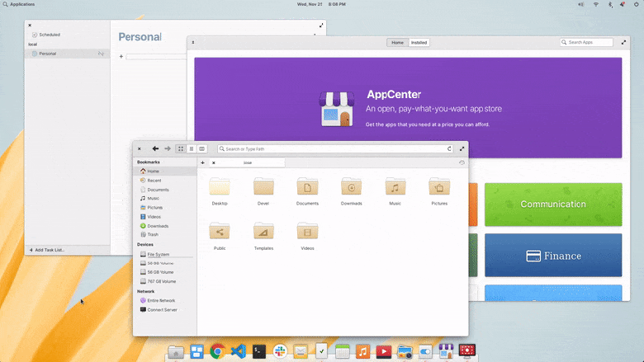Open the Wi-Fi network indicator
The image size is (644, 362).
pyautogui.click(x=596, y=4)
